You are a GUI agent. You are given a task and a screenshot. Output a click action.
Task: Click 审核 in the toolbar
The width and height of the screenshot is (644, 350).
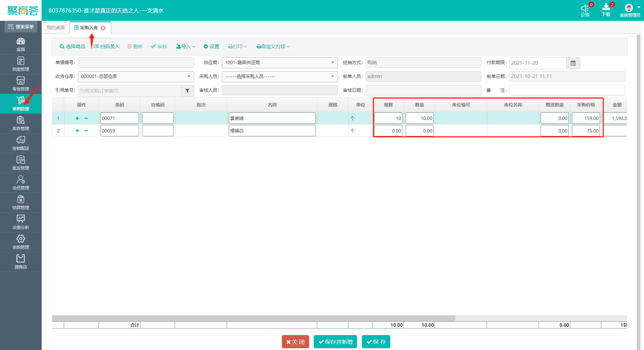coord(159,46)
